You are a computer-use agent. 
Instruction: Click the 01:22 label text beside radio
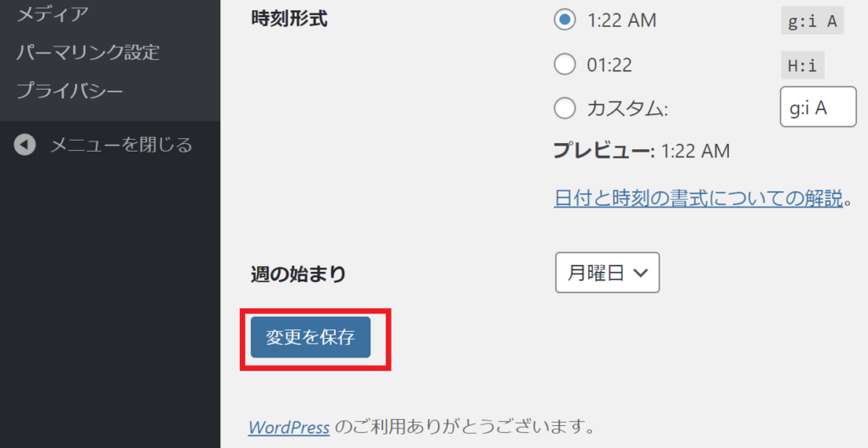(x=609, y=65)
